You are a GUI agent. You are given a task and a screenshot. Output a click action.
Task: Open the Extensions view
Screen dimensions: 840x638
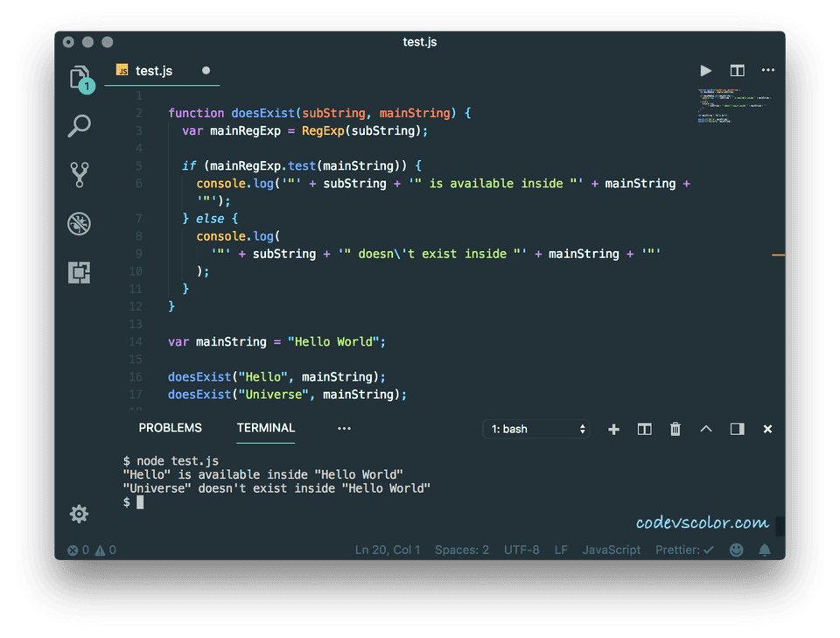coord(79,272)
